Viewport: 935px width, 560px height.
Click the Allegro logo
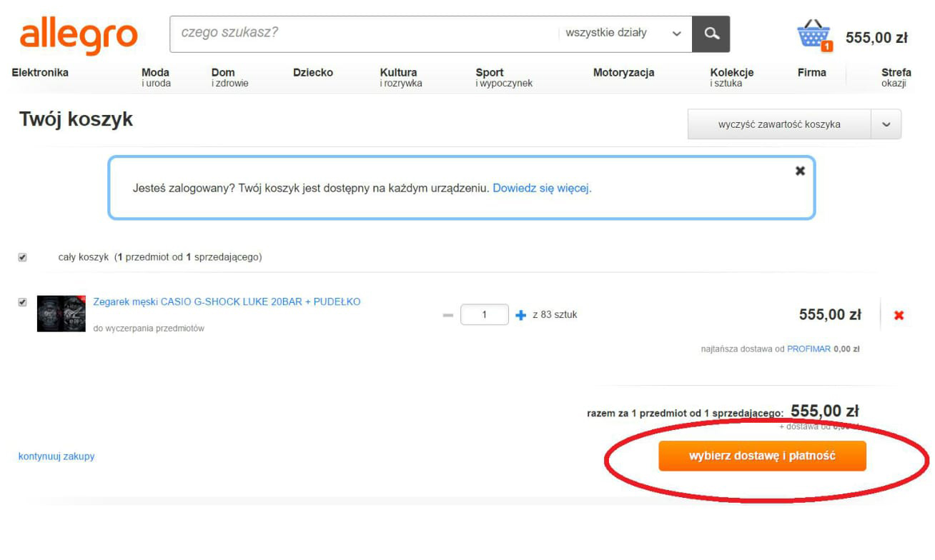point(79,36)
